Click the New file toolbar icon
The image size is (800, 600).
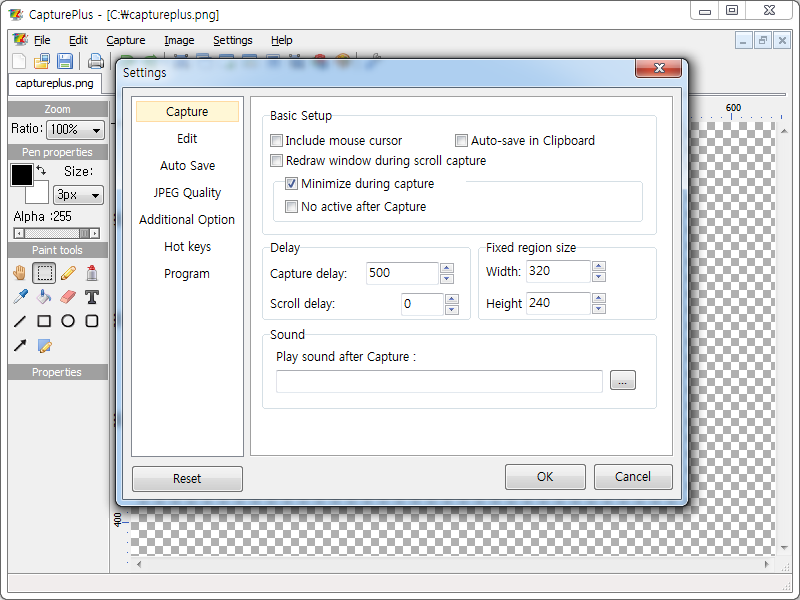click(19, 61)
